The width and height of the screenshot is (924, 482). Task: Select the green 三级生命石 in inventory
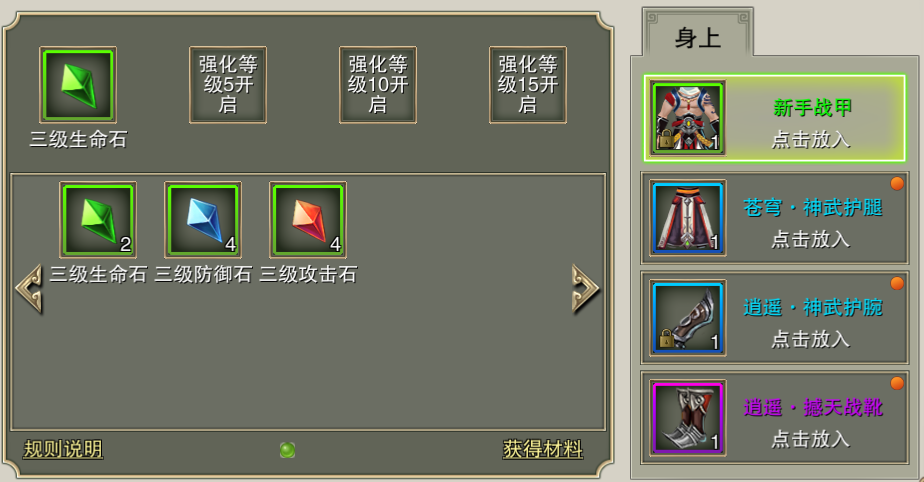[98, 220]
